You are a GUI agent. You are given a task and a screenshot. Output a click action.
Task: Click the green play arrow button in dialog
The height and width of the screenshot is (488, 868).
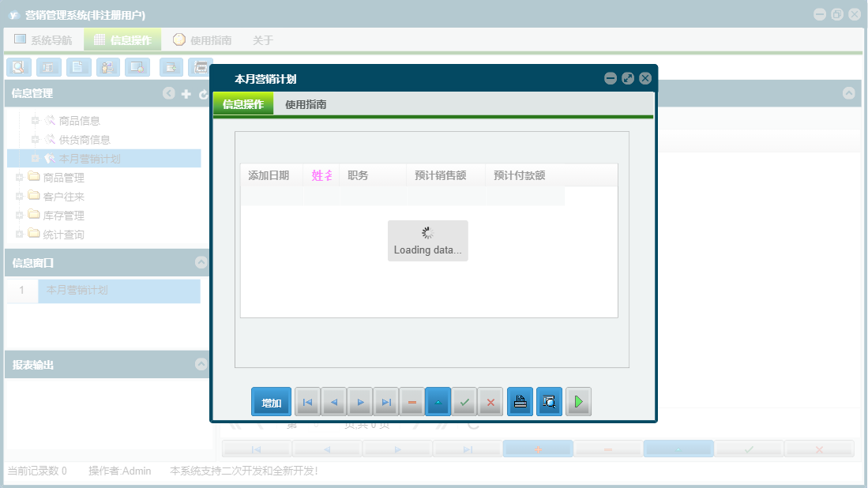coord(578,402)
